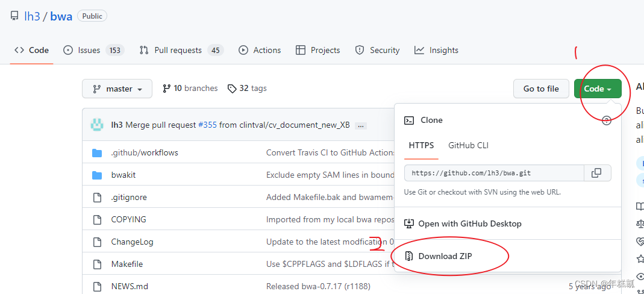
Task: Click the Projects table icon
Action: [301, 50]
